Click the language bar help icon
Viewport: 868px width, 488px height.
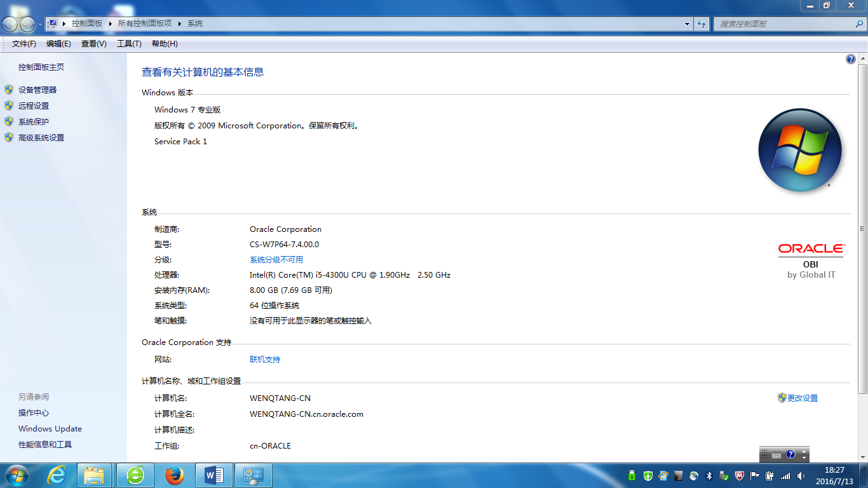[790, 454]
